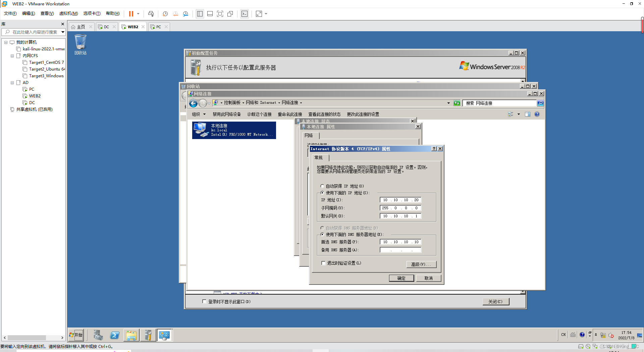Click the help question mark in IPv4 title bar
The image size is (644, 352).
(434, 149)
